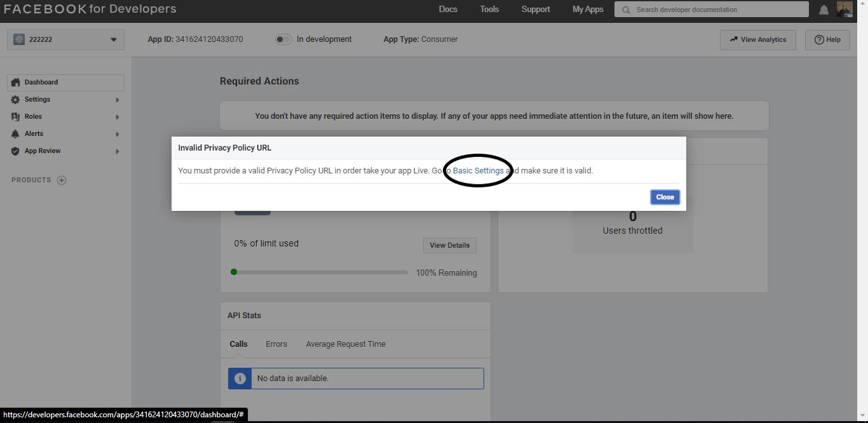Close the Invalid Privacy Policy dialog

click(665, 197)
